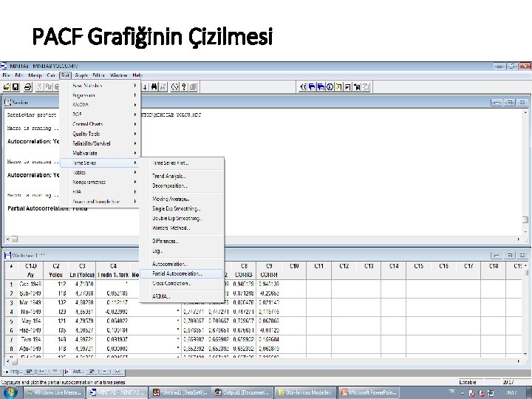The width and height of the screenshot is (532, 399).
Task: Choose Double Exp Smoothing option
Action: (182, 218)
